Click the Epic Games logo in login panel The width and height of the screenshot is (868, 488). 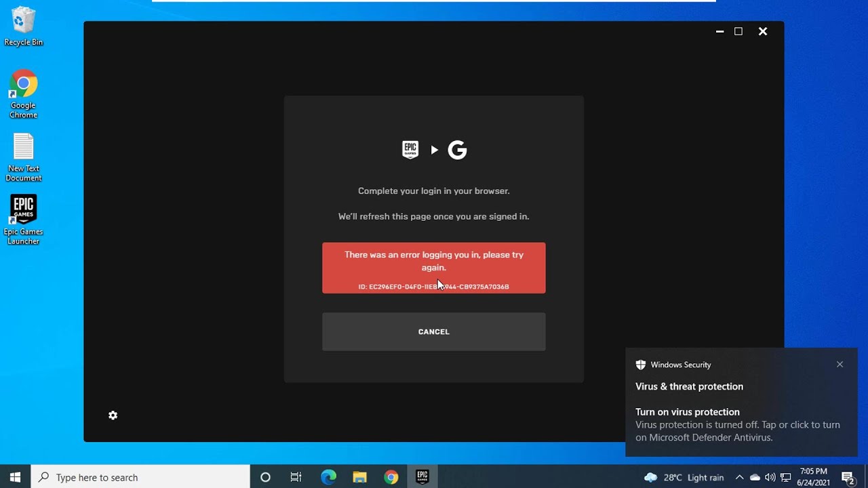(410, 150)
